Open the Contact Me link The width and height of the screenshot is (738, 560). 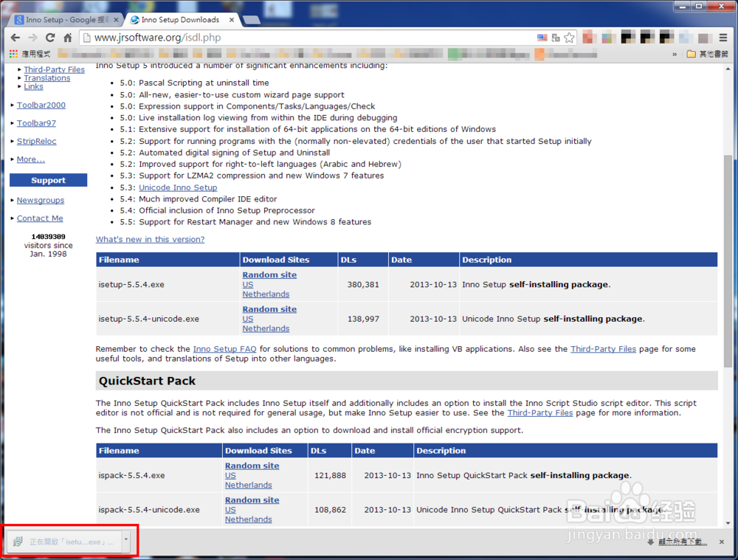[x=40, y=218]
